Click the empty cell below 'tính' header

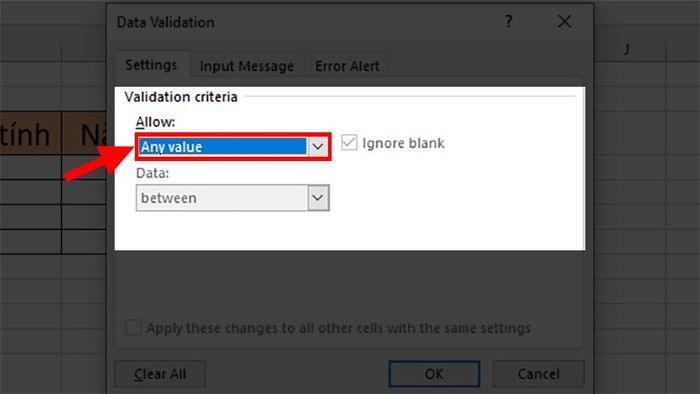tap(30, 167)
